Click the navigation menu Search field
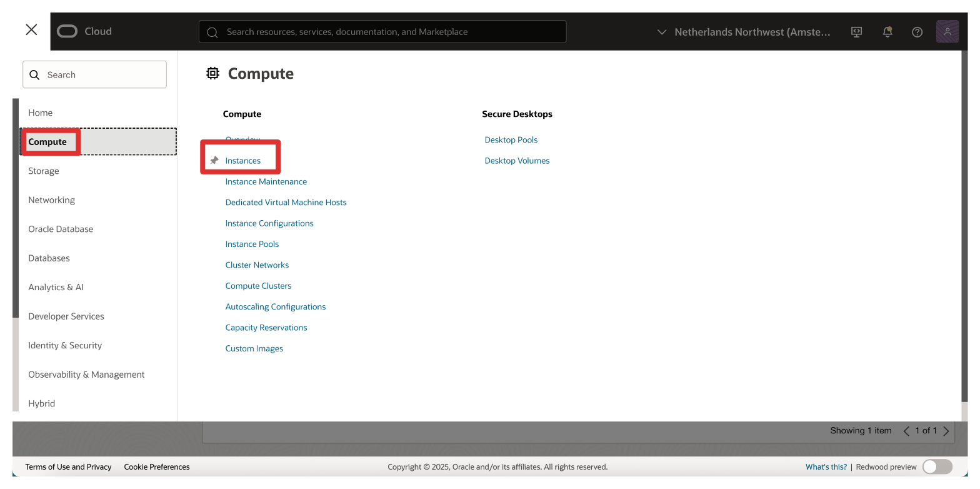Viewport: 980px width, 489px height. [x=95, y=74]
